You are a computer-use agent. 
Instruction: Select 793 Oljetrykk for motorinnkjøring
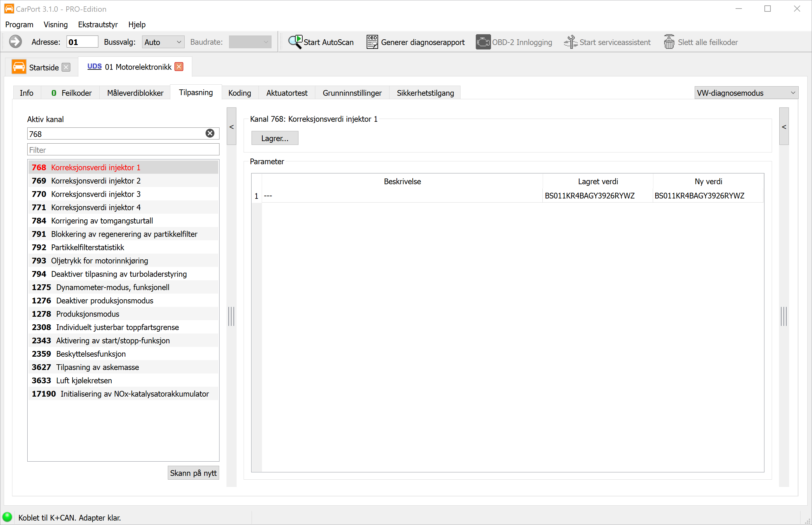(123, 261)
